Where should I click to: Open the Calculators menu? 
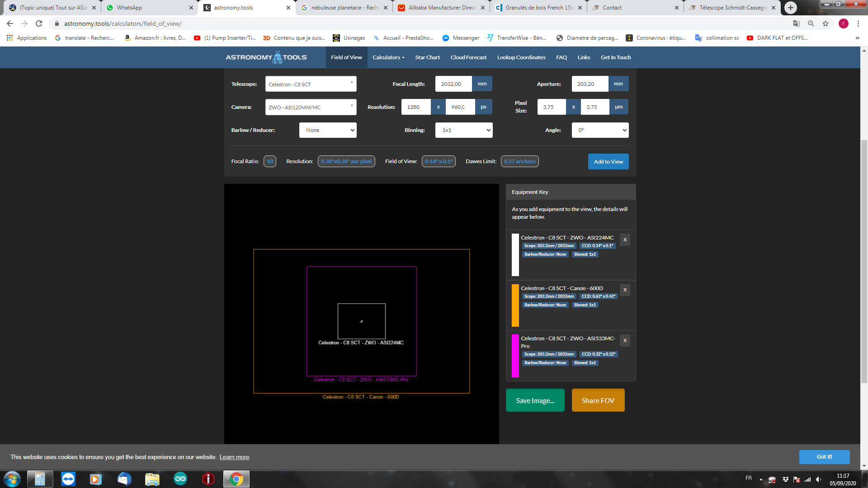pyautogui.click(x=388, y=57)
